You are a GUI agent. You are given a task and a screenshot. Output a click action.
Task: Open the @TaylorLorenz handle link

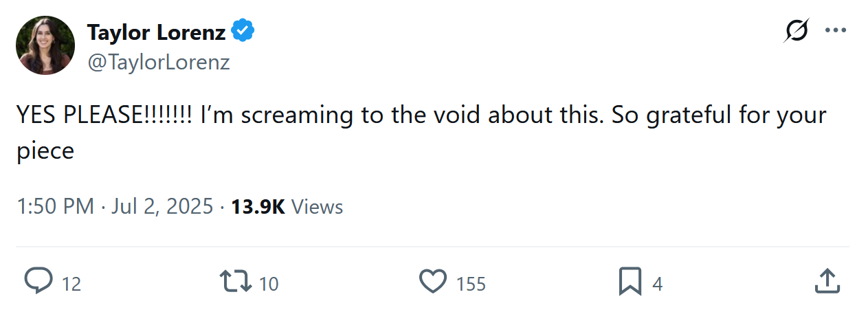[x=159, y=63]
